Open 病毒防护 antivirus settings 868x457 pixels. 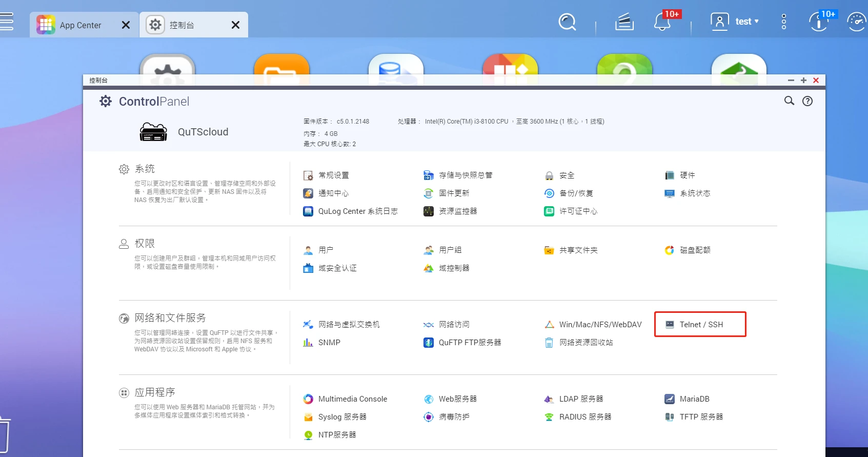pos(447,417)
